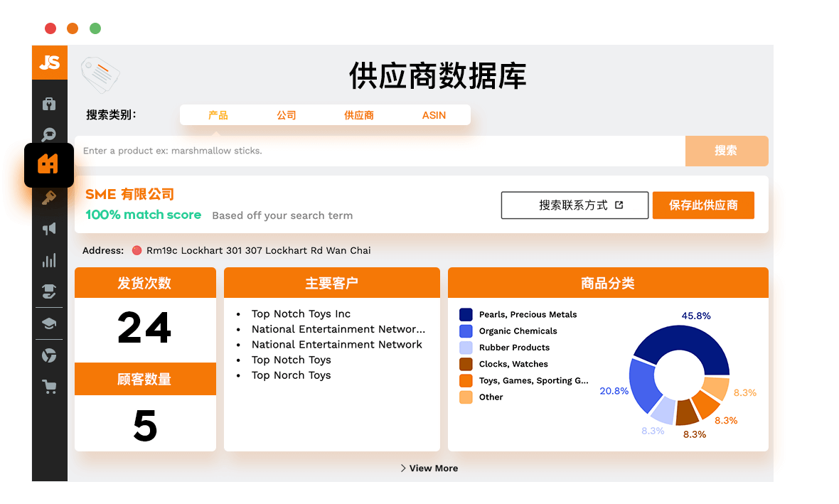The width and height of the screenshot is (839, 504).
Task: Select the ASIN search type tab
Action: click(x=434, y=115)
